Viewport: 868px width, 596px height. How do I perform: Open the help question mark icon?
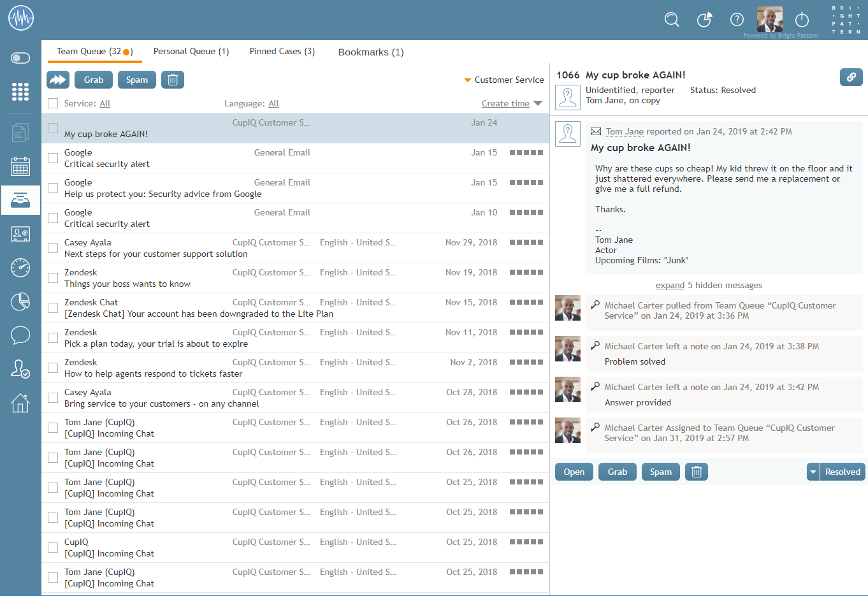[737, 19]
